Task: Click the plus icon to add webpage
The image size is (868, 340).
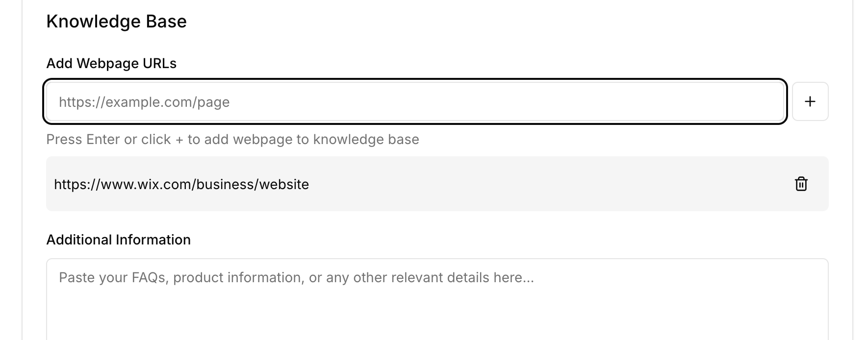Action: tap(810, 101)
